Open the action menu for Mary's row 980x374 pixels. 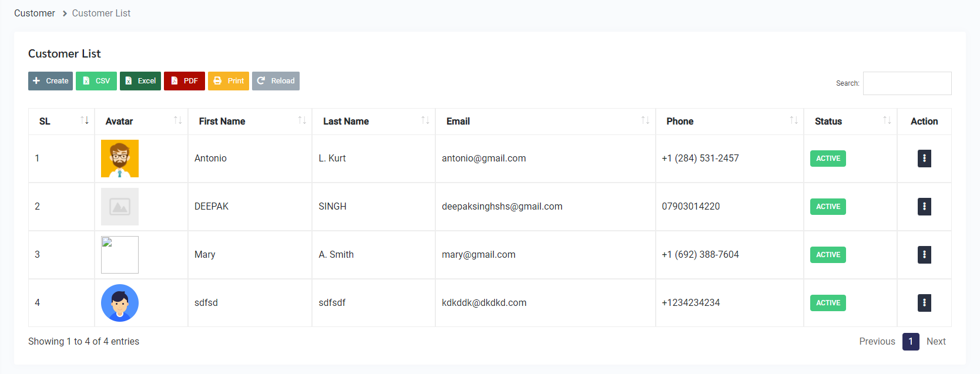(924, 255)
